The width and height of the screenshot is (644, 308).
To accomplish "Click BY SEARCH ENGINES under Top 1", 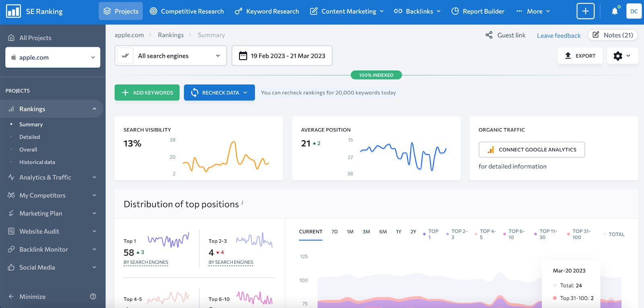I will [x=146, y=262].
